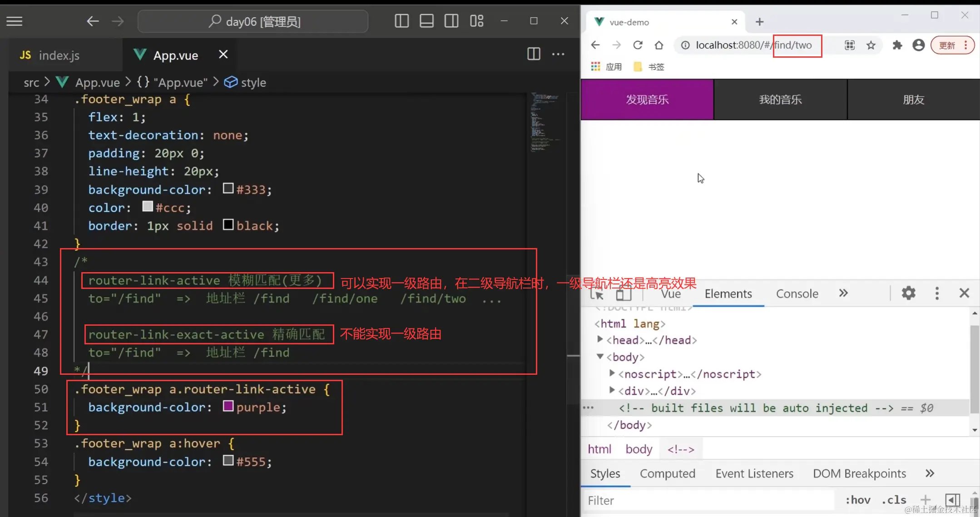Toggle the secondary sidebar layout icon

click(x=451, y=21)
